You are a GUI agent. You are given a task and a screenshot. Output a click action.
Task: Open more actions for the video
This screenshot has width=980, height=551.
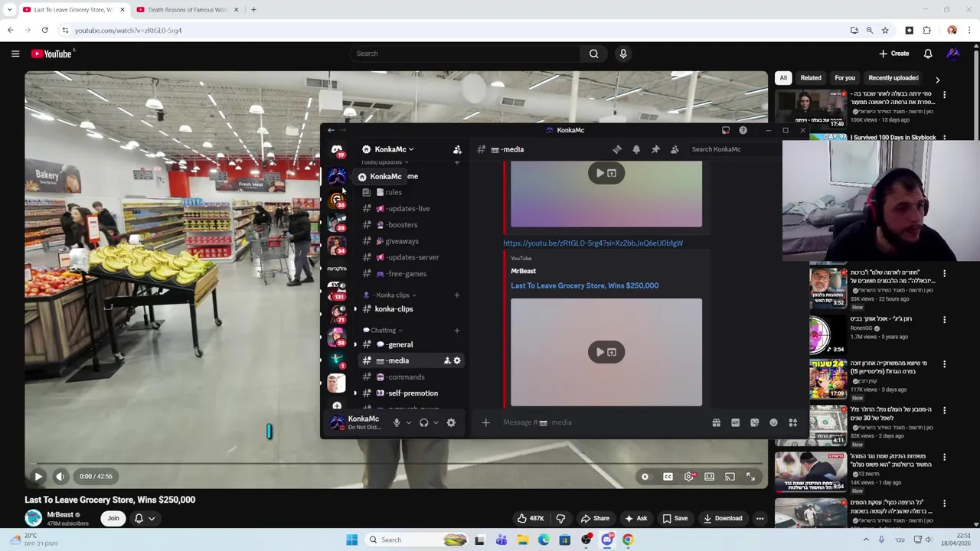759,518
